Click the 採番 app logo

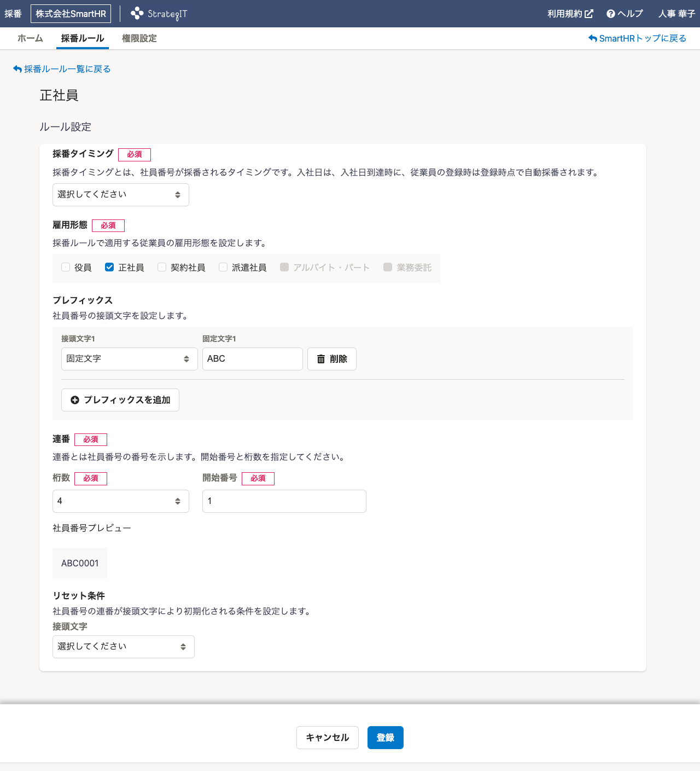(13, 13)
